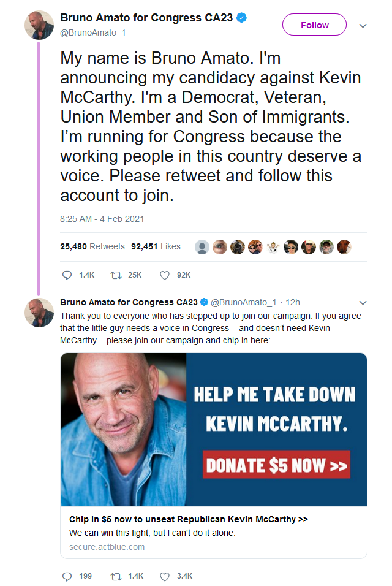The width and height of the screenshot is (392, 586).
Task: Open the 25,480 Retweets list
Action: (92, 246)
